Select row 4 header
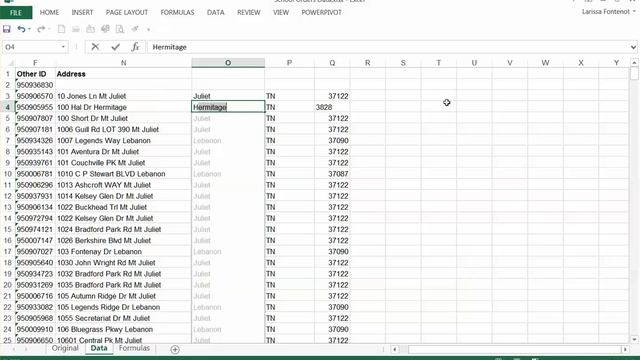 [7, 107]
